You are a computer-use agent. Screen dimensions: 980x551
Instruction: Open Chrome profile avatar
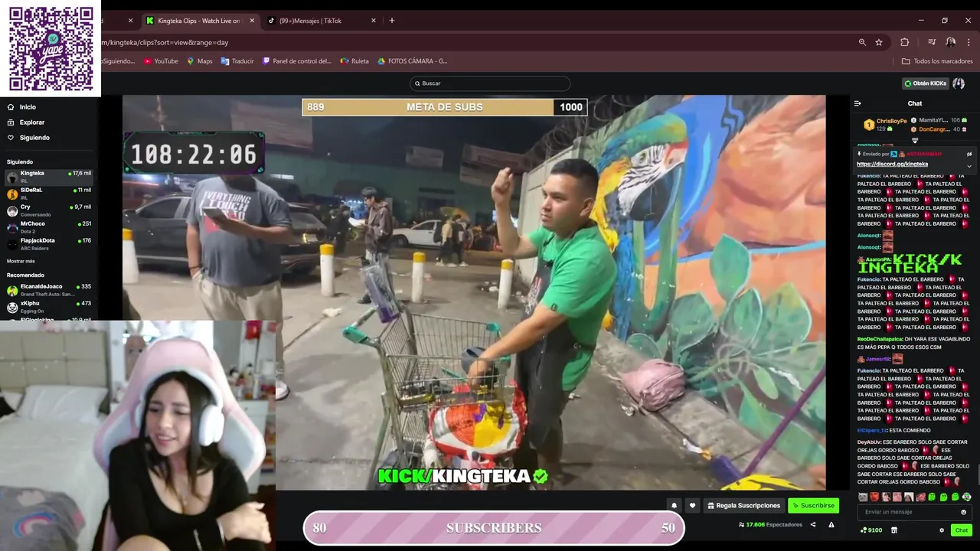pos(950,42)
